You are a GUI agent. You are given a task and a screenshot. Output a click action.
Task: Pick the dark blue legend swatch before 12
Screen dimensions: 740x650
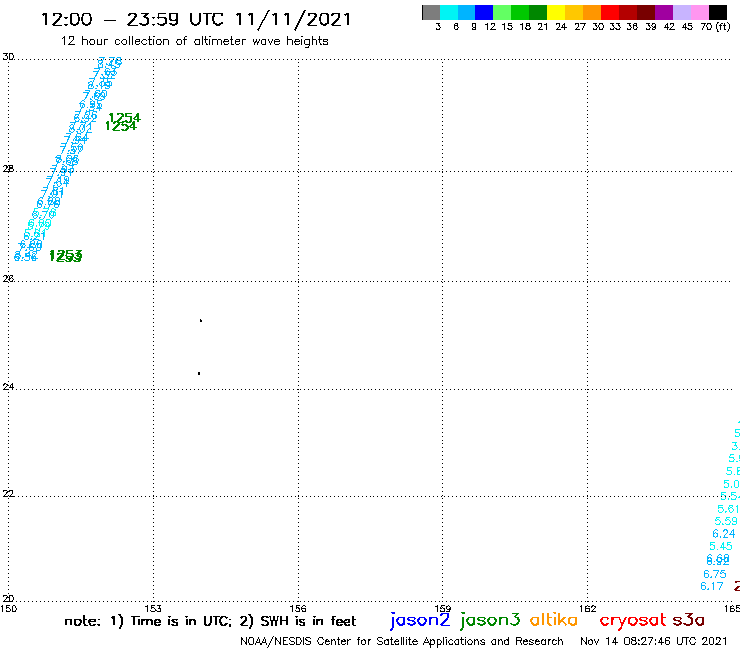[484, 12]
